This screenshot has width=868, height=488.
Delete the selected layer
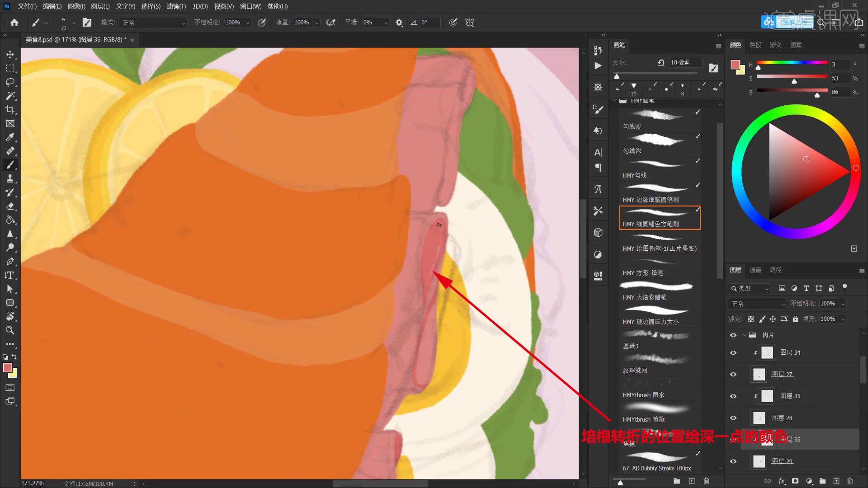point(850,481)
